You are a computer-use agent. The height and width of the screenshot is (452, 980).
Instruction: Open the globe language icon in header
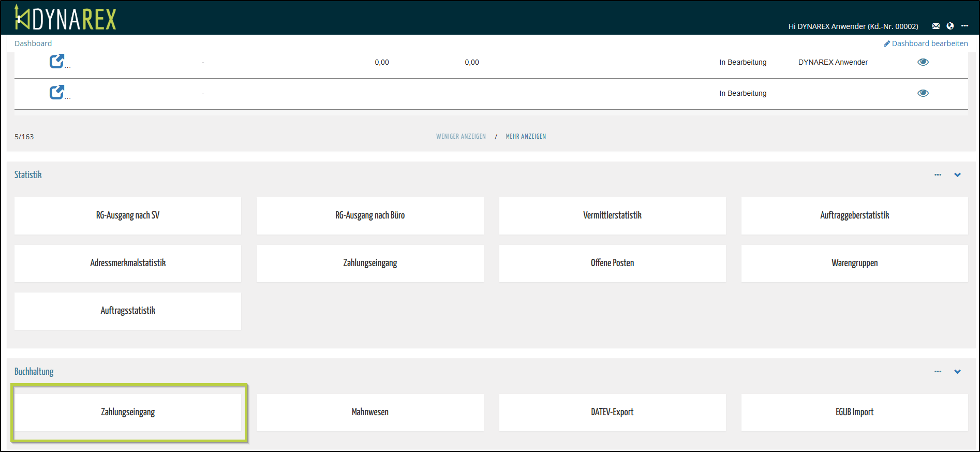point(950,26)
